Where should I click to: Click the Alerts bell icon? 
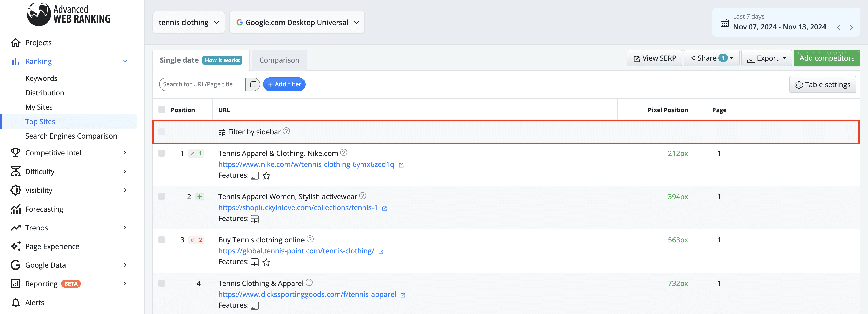(x=15, y=303)
